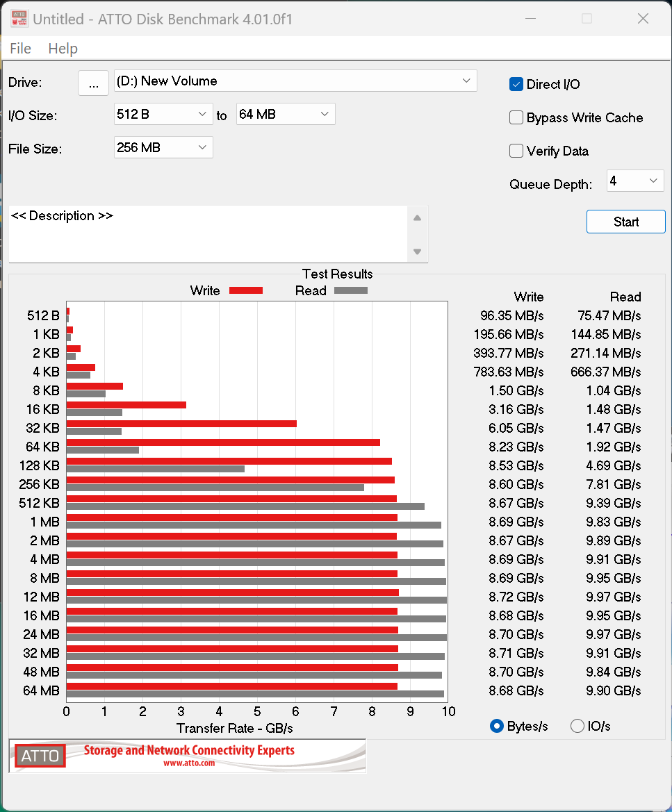
Task: Click the ATTO app icon in title bar
Action: coord(18,19)
